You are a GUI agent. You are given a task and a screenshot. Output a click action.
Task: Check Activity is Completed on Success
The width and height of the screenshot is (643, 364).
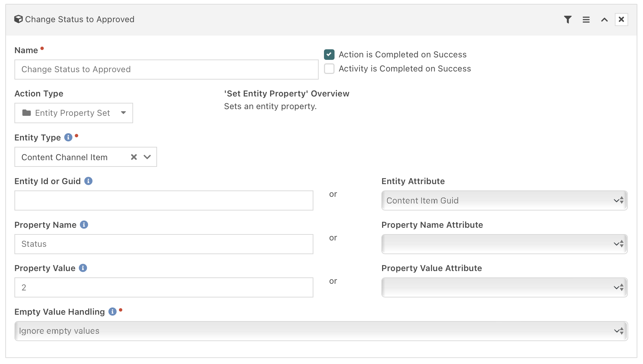pos(329,69)
